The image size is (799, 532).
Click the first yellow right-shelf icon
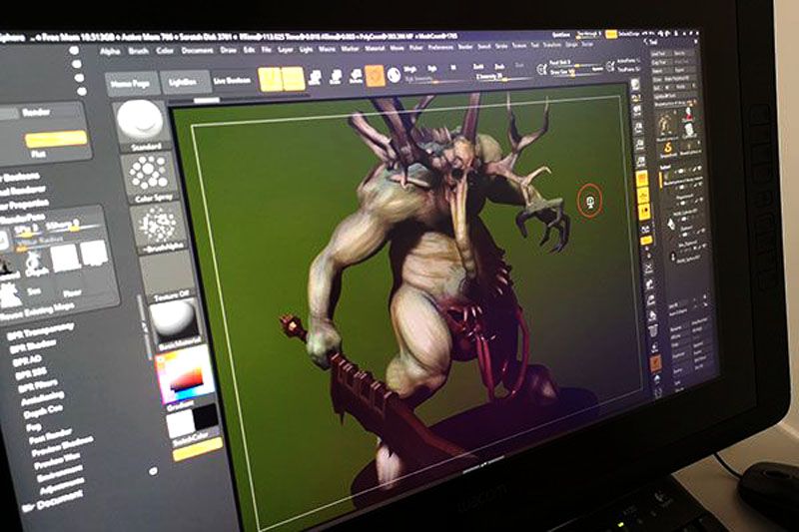tap(642, 179)
